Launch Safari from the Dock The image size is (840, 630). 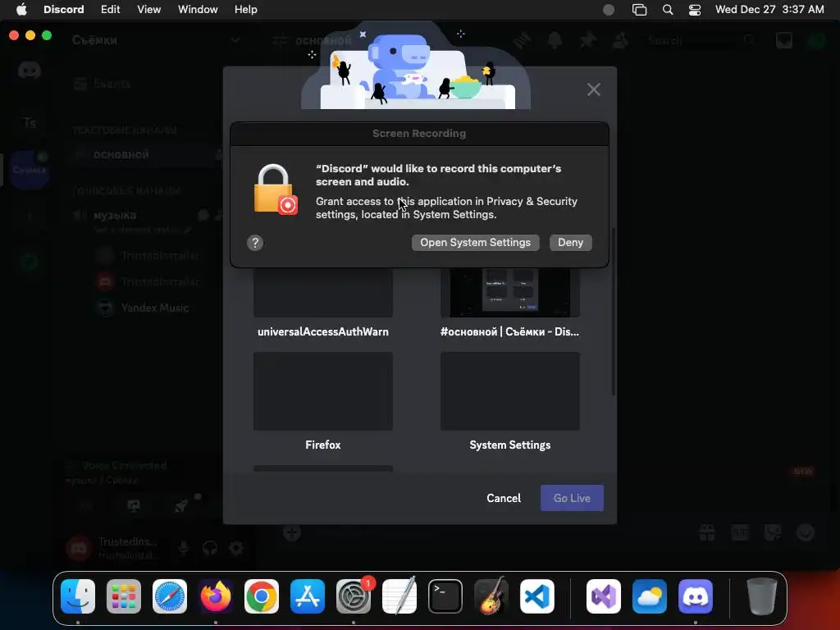pos(170,596)
